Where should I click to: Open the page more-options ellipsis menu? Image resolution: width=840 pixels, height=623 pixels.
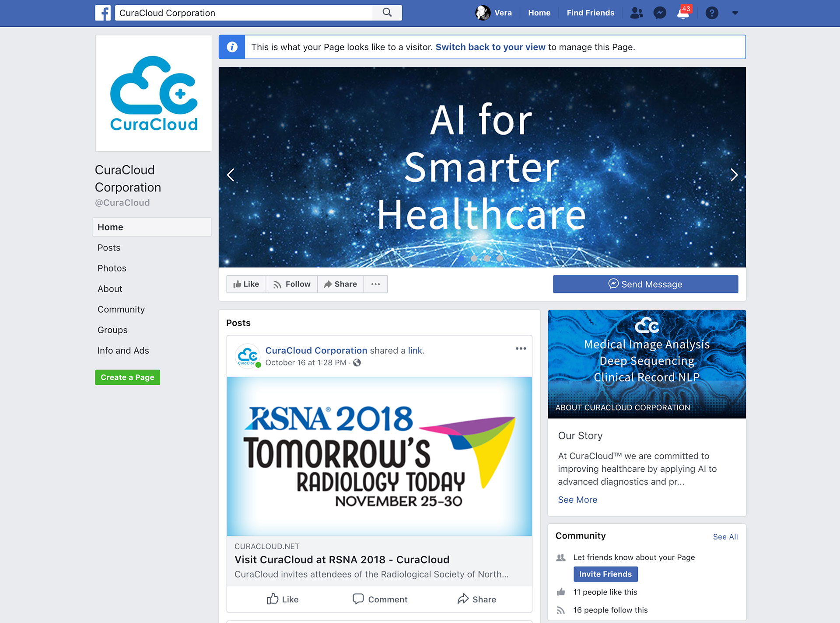pos(375,284)
